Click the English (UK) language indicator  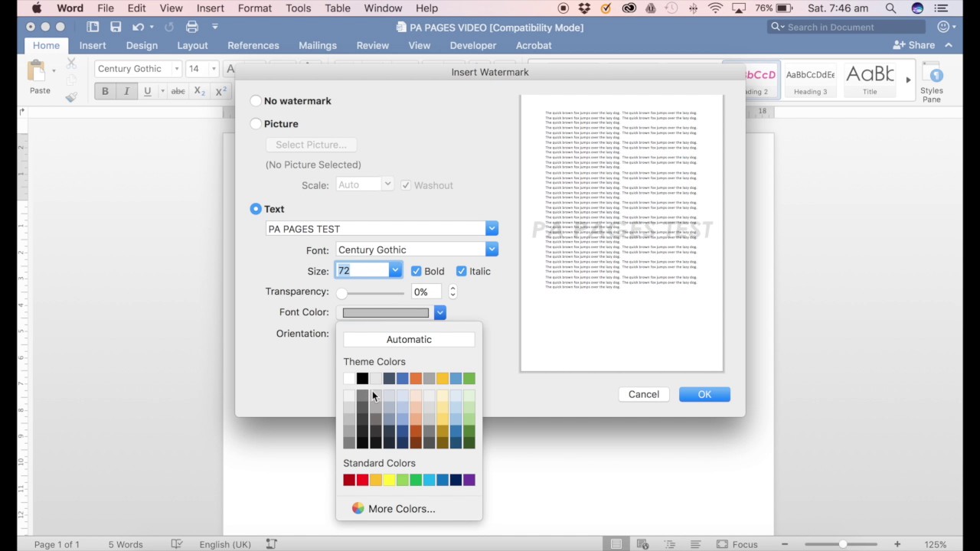[225, 544]
